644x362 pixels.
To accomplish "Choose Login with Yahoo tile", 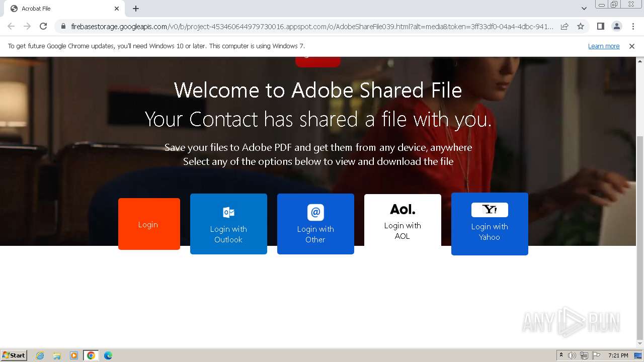I will tap(490, 224).
